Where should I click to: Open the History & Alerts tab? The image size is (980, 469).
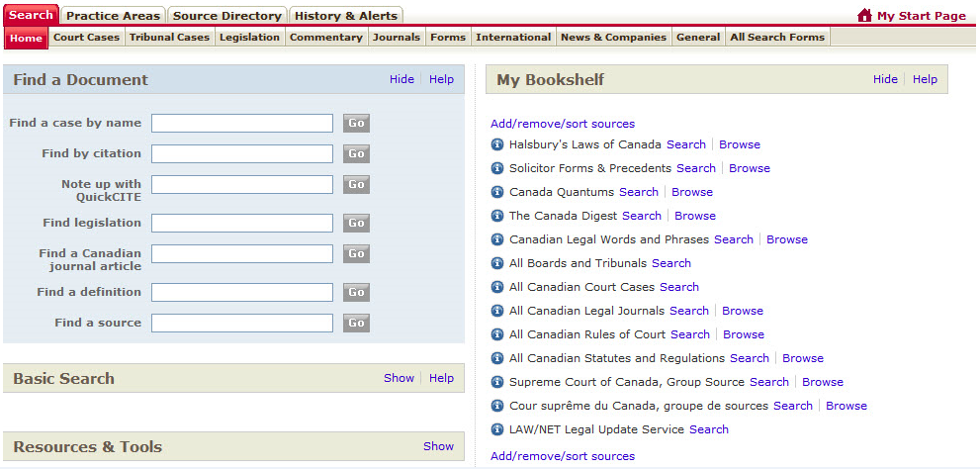[346, 16]
